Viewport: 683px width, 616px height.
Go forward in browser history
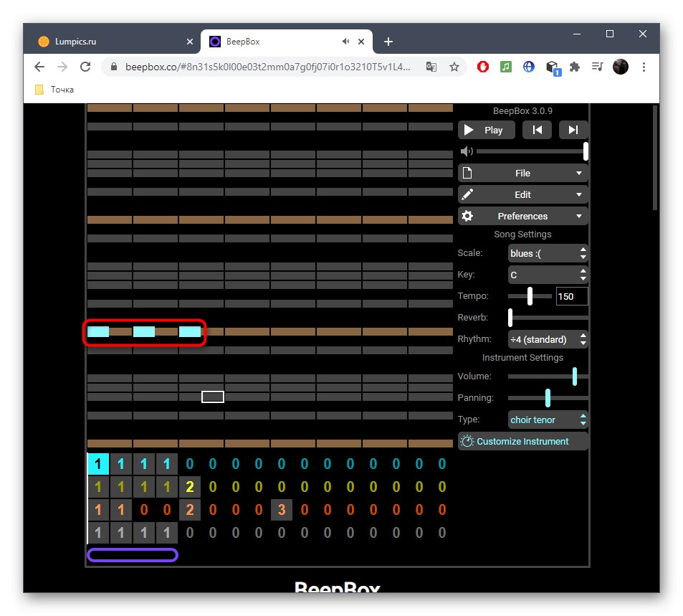click(x=62, y=67)
